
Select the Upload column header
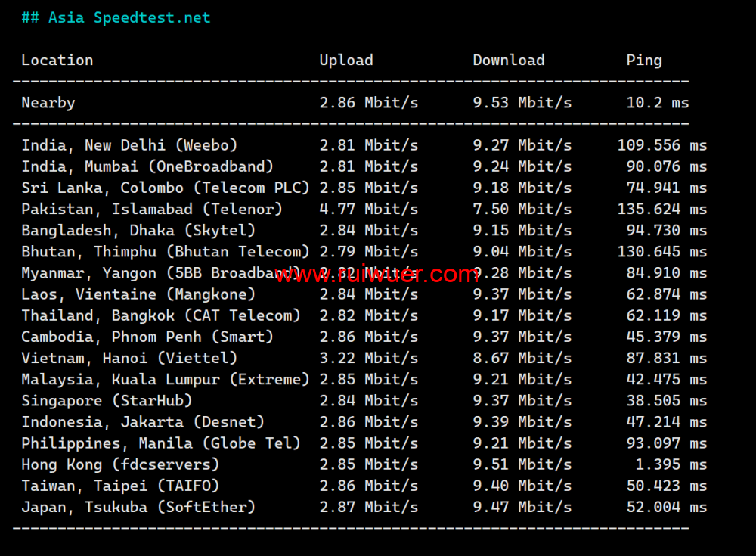346,61
